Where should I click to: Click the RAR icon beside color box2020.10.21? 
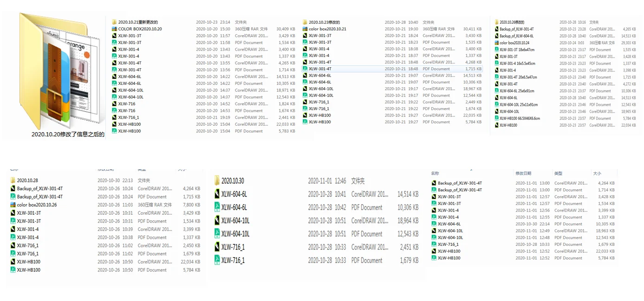(305, 29)
